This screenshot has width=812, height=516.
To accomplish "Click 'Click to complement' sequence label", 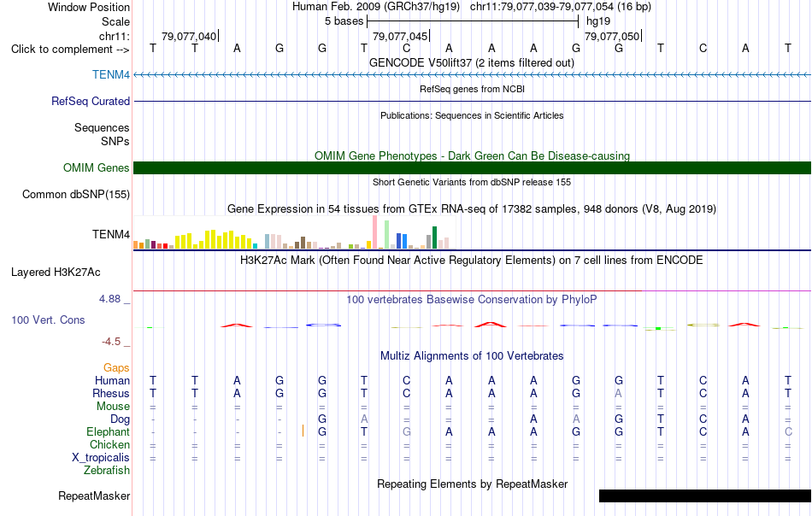I will click(70, 50).
